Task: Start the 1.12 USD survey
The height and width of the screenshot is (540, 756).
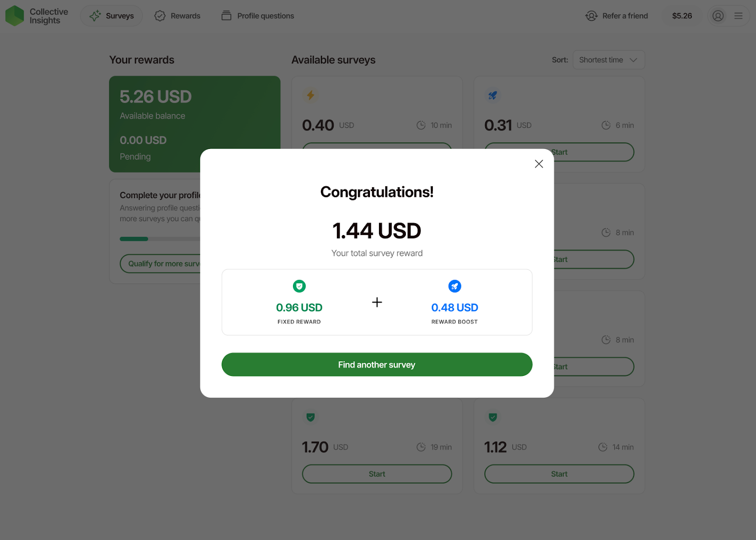Action: coord(559,474)
